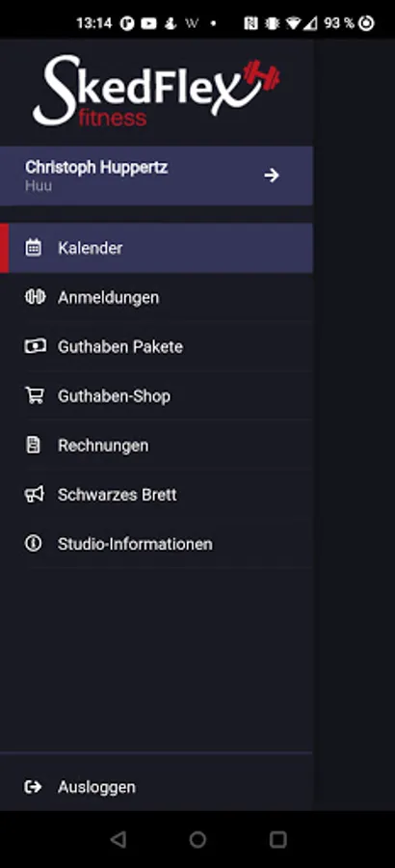Open profile via the right arrow

271,176
